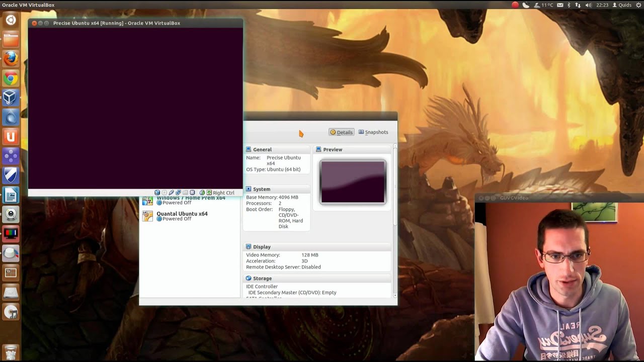Open VirtualBox from the launcher
Viewport: 644px width, 362px height.
point(11,98)
